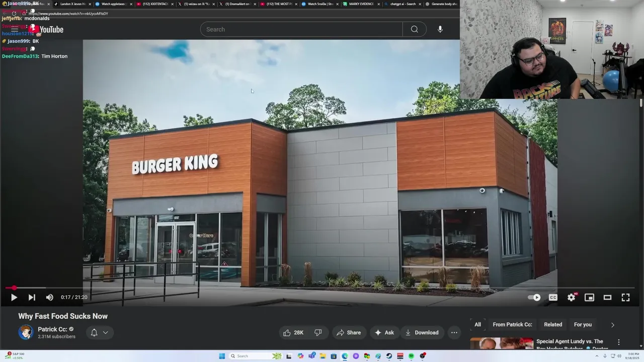644x362 pixels.
Task: Enter fullscreen mode
Action: point(625,297)
